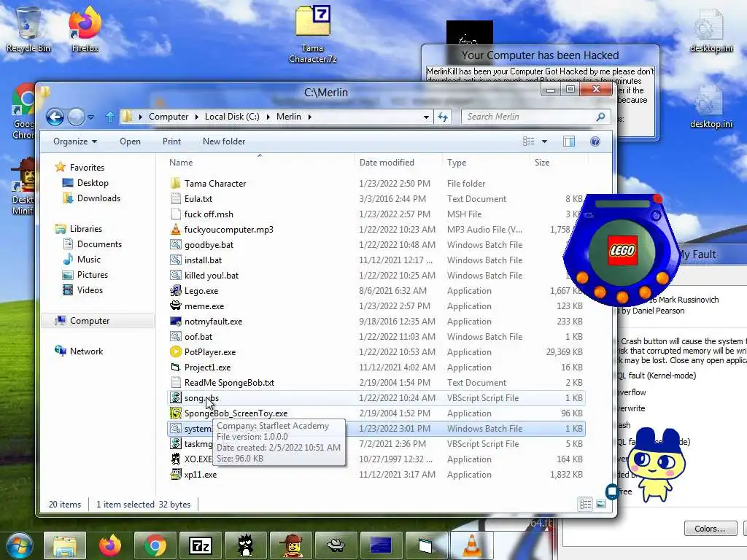The height and width of the screenshot is (560, 747).
Task: Select the oof.bat file
Action: click(198, 337)
